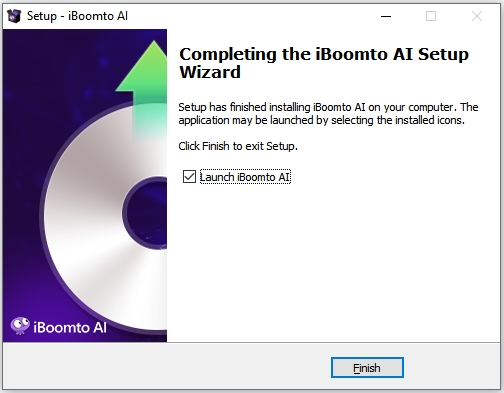Uncheck the Launch iBoomto AI checkbox
This screenshot has height=393, width=504.
click(x=189, y=177)
